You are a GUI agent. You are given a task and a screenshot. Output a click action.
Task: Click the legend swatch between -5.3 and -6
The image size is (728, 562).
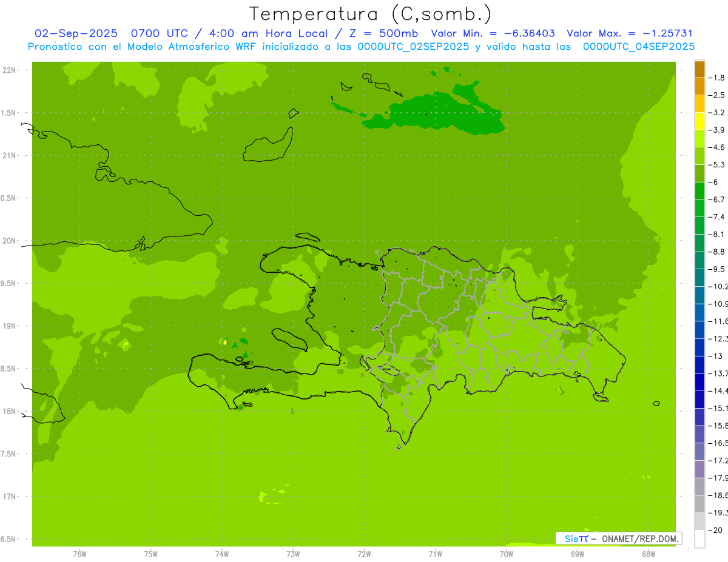(x=699, y=173)
